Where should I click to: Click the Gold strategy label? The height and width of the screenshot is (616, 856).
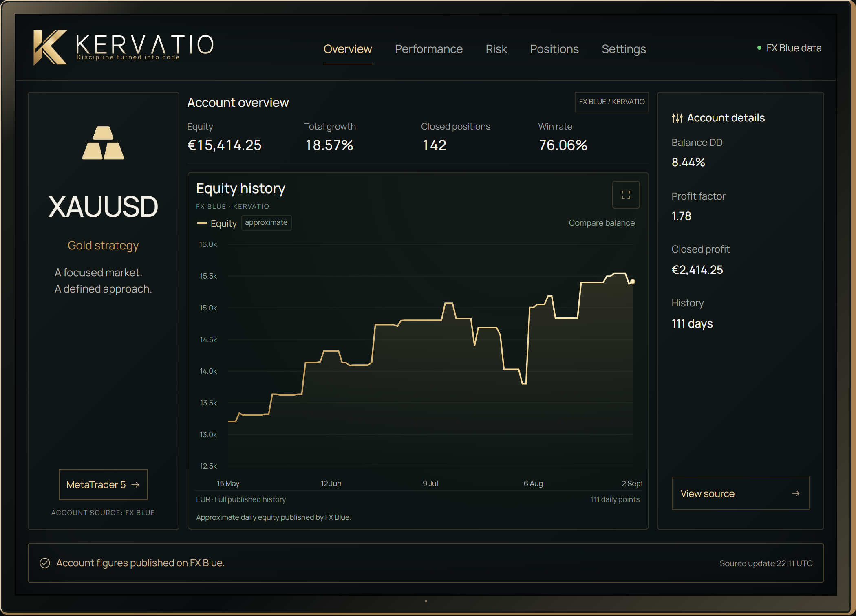coord(103,246)
